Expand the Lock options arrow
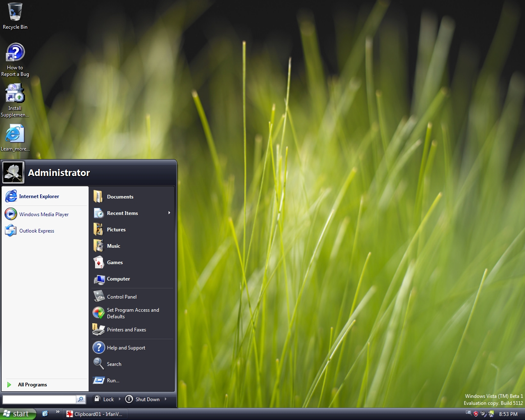The width and height of the screenshot is (525, 420). click(x=120, y=399)
